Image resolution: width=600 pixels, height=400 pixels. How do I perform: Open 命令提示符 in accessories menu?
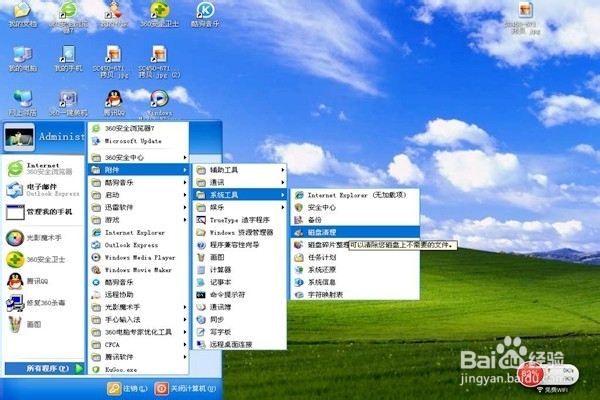click(x=240, y=294)
